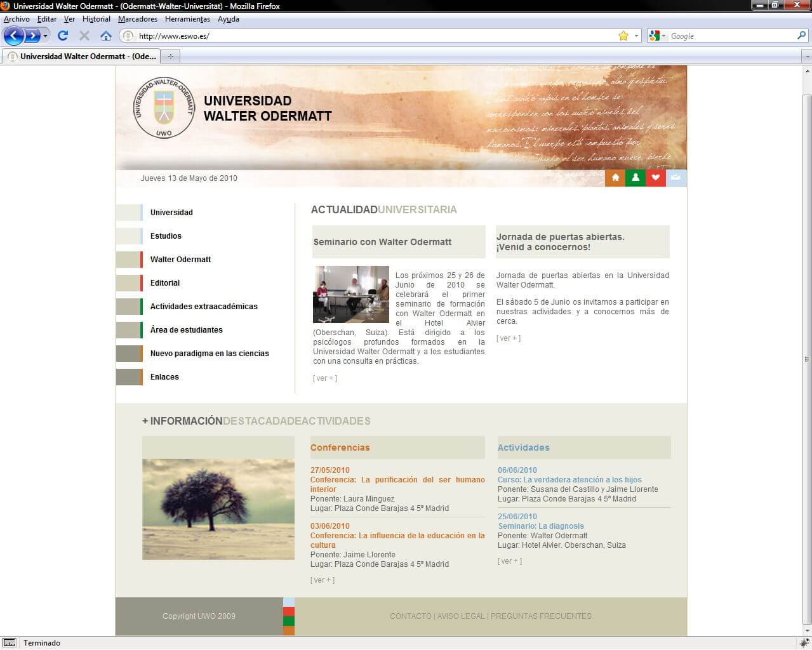This screenshot has width=812, height=650.
Task: Go to Firefox home page icon
Action: tap(106, 36)
